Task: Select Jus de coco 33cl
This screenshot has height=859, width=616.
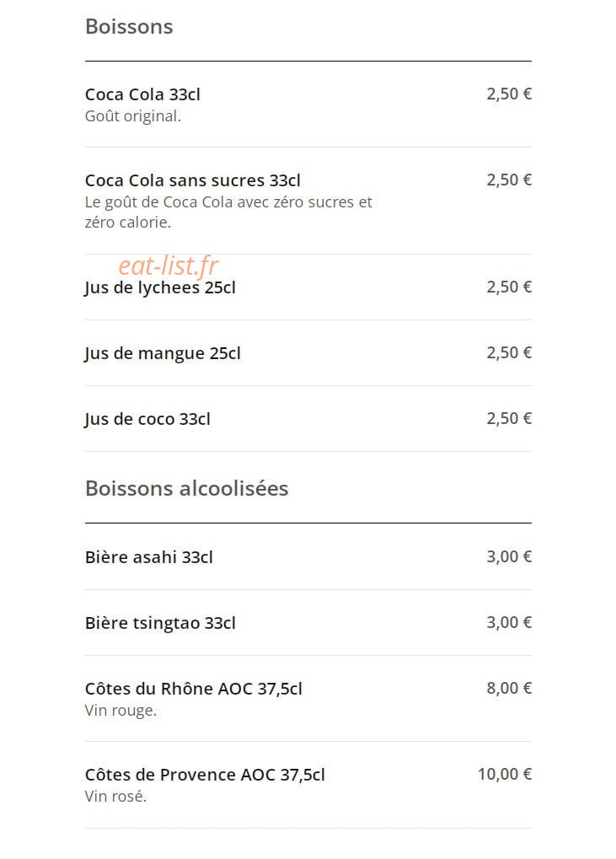Action: pyautogui.click(x=308, y=419)
